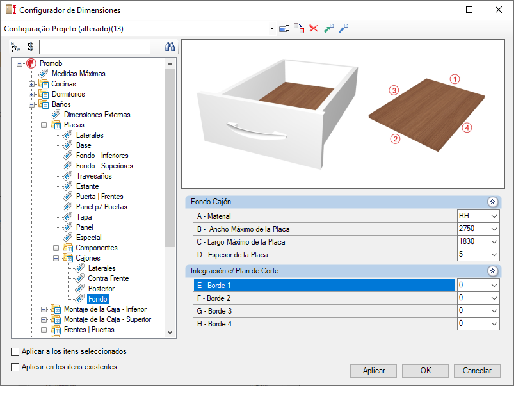
Task: Click the Cancelar button
Action: (x=477, y=371)
